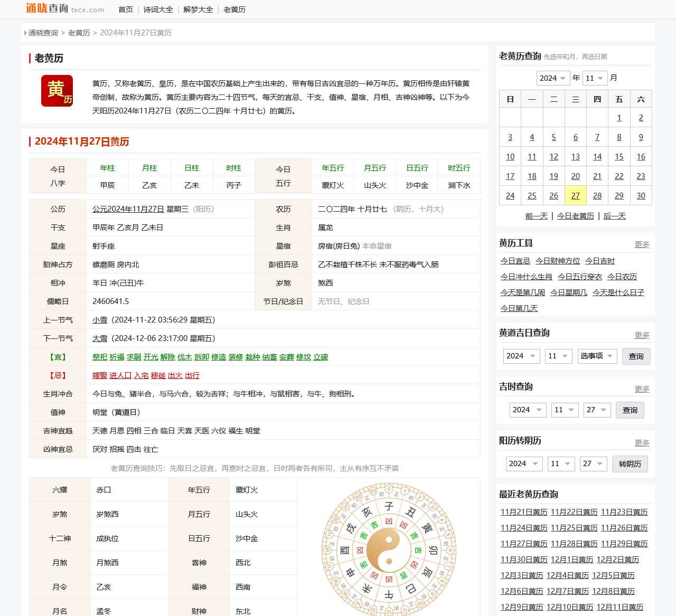Open the 今日五行穿衣 link
The width and height of the screenshot is (676, 616).
tap(580, 277)
